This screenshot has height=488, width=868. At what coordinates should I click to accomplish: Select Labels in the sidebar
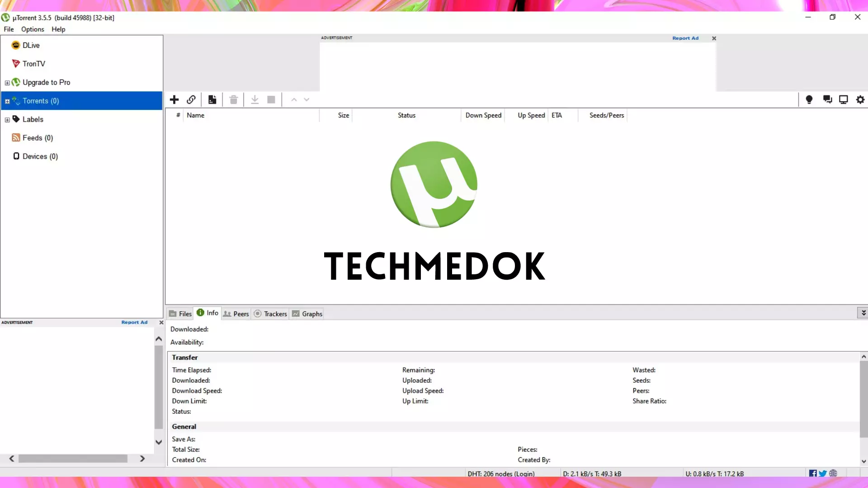click(x=81, y=119)
